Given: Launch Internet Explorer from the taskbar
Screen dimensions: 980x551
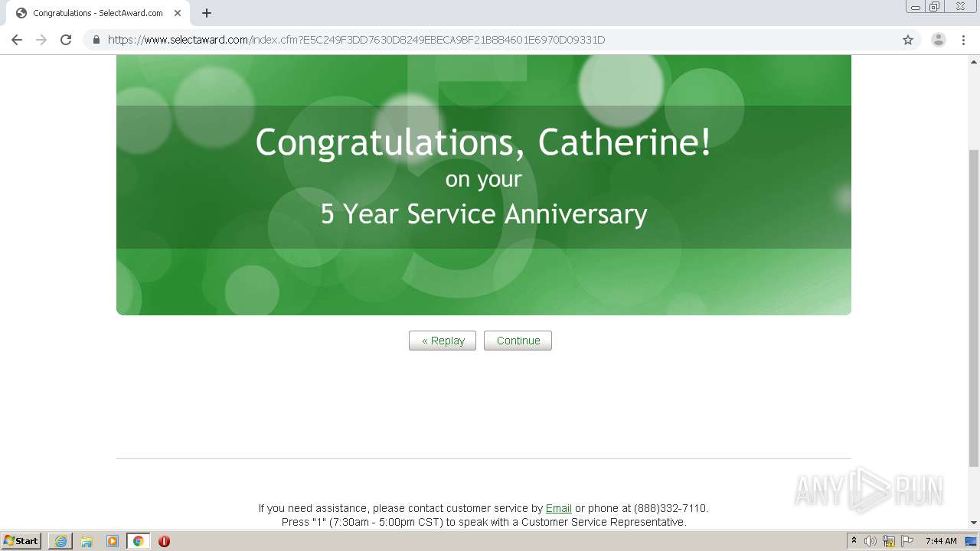Looking at the screenshot, I should point(60,541).
